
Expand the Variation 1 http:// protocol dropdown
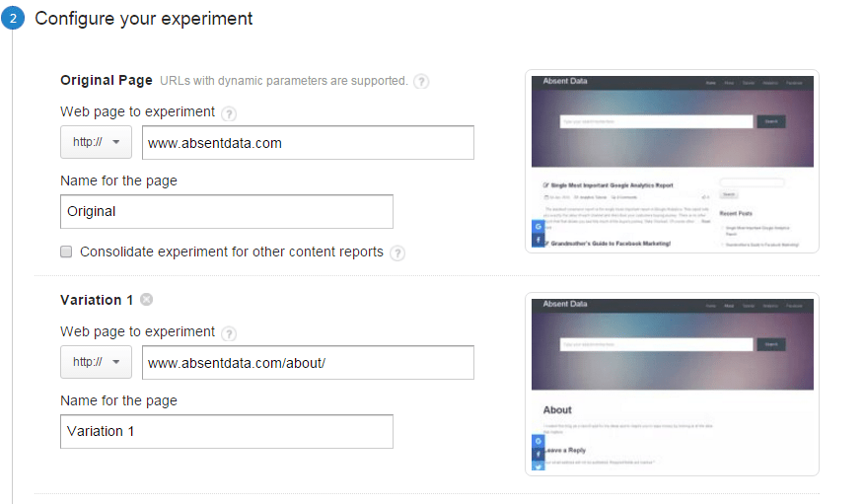(x=96, y=362)
